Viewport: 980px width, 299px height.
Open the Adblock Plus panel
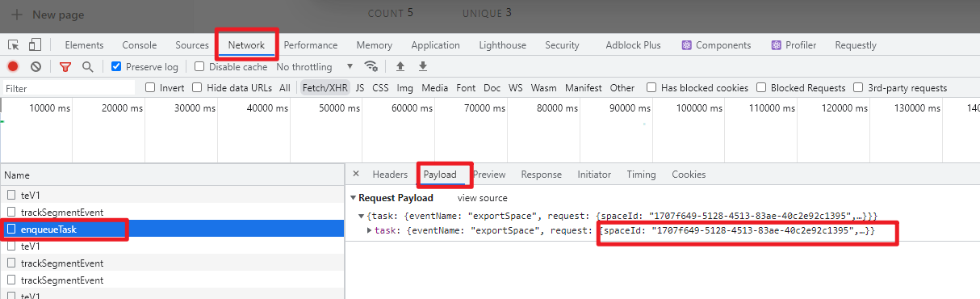pyautogui.click(x=634, y=45)
